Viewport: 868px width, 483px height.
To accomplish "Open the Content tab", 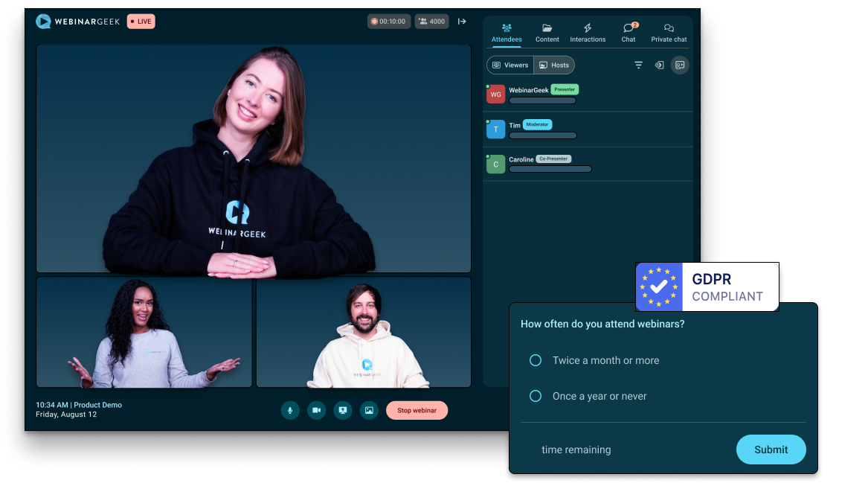I will pos(547,33).
